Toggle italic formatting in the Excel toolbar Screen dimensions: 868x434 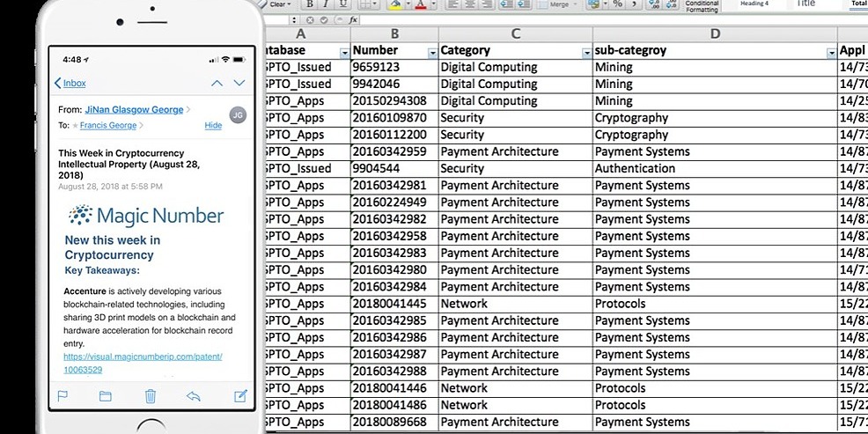click(326, 4)
